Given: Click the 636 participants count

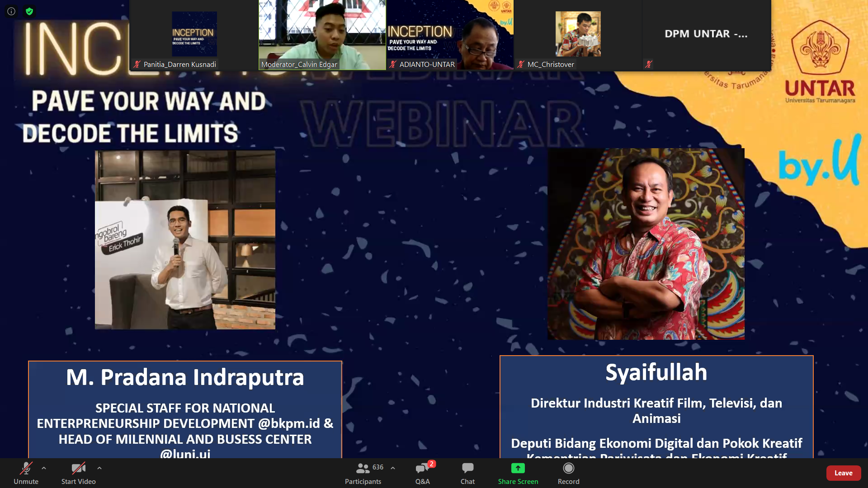Looking at the screenshot, I should [378, 467].
